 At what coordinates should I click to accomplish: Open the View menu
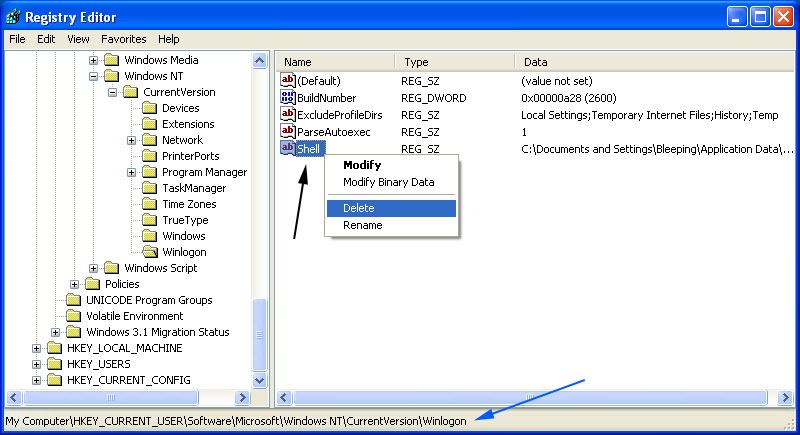(78, 39)
